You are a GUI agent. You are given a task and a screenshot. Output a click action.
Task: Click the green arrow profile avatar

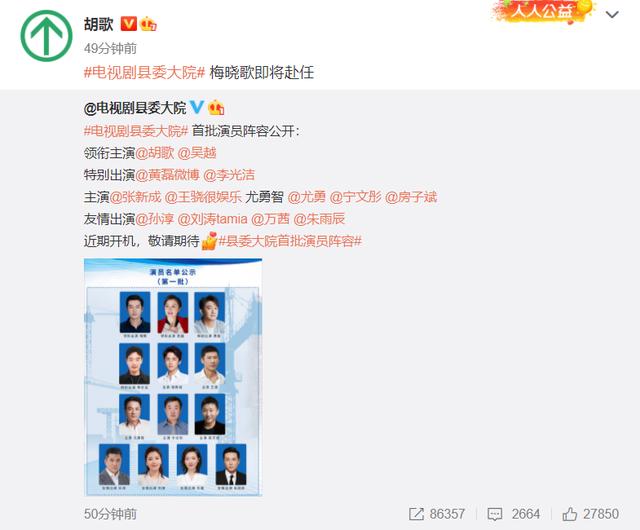pos(46,36)
